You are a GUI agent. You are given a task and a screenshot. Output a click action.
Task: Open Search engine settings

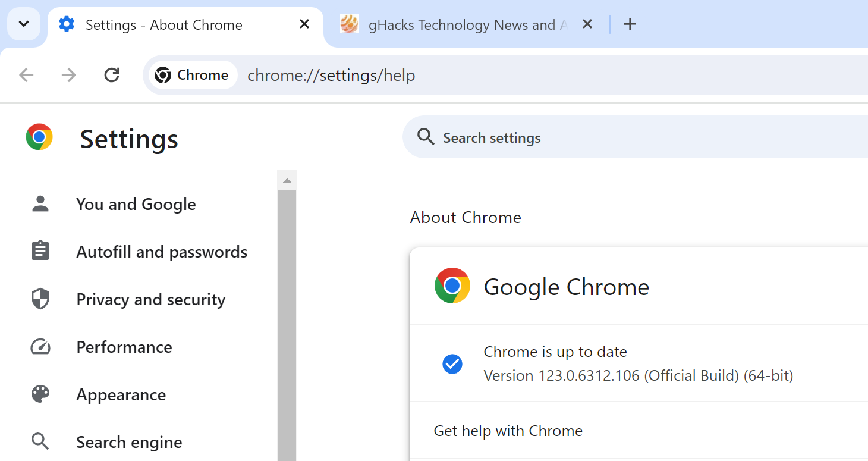coord(129,442)
